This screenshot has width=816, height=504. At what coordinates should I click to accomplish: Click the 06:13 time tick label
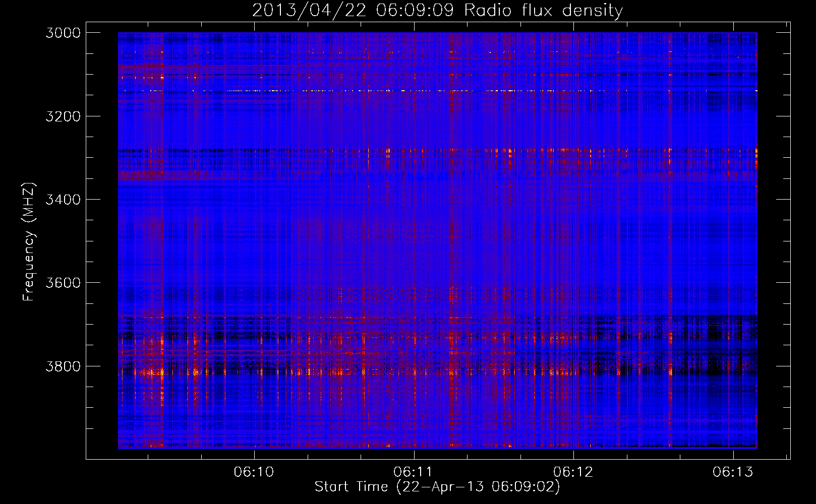pos(733,472)
